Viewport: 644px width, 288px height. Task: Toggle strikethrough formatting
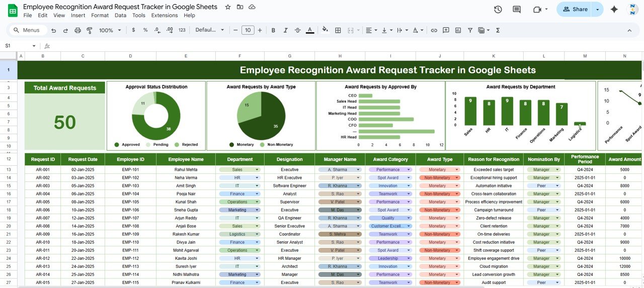coord(297,30)
